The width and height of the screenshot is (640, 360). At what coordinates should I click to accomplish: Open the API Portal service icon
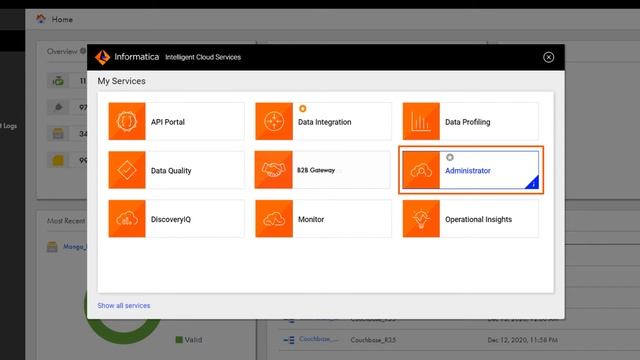click(127, 121)
